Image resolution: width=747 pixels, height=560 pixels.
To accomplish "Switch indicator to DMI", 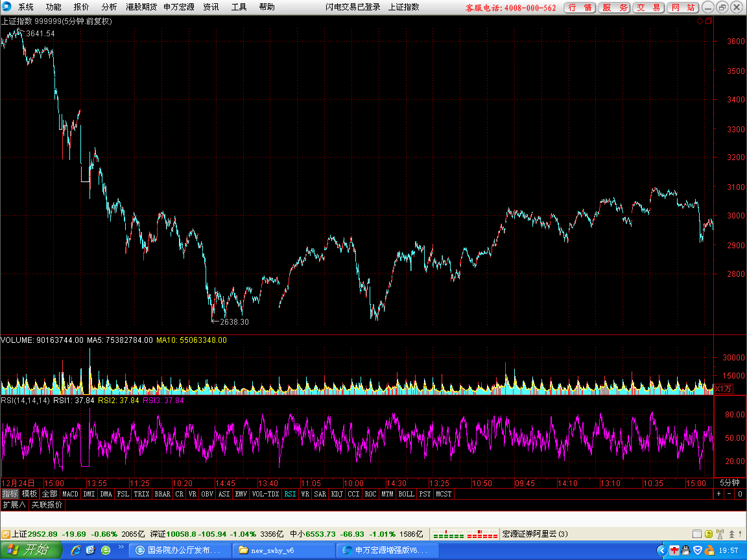I will pyautogui.click(x=89, y=494).
